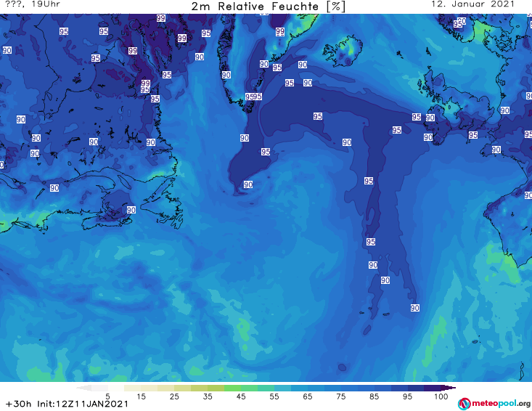The height and width of the screenshot is (411, 532).
Task: Select the "+30h" forecast offset text
Action: tap(18, 404)
